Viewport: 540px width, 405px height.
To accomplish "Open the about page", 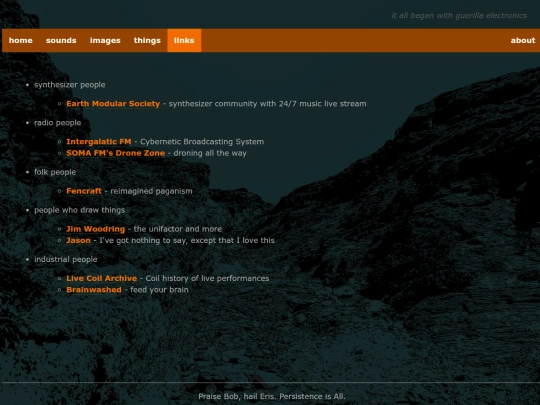I will pyautogui.click(x=523, y=40).
